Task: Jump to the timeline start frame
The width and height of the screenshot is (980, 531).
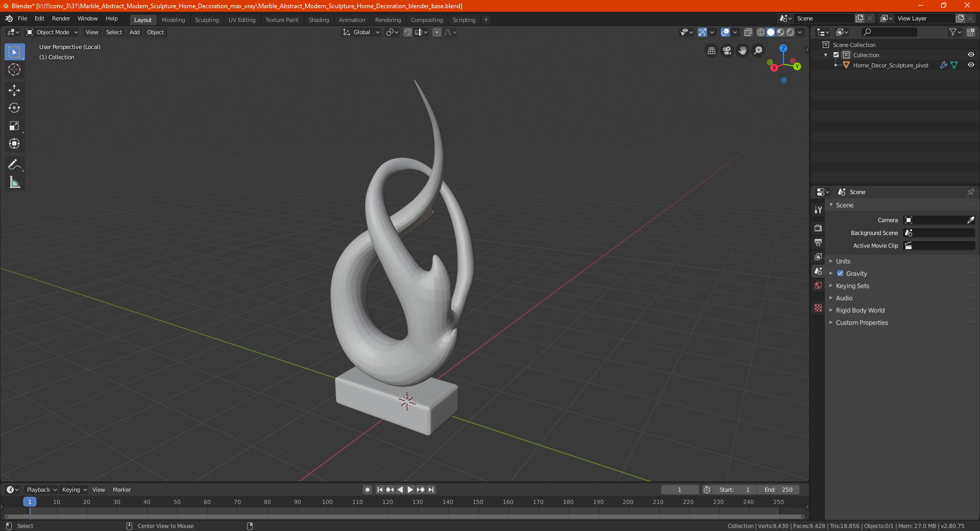Action: [x=380, y=490]
